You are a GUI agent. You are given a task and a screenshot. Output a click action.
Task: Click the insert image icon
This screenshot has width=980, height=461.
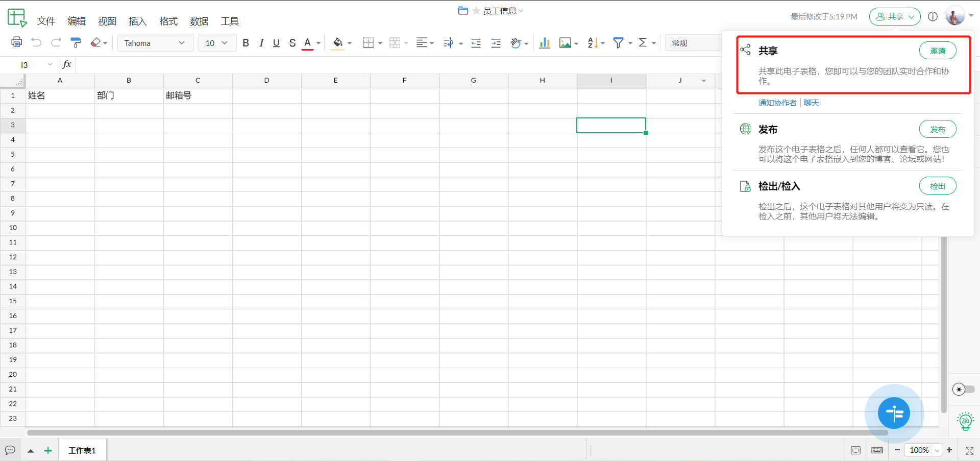tap(565, 43)
